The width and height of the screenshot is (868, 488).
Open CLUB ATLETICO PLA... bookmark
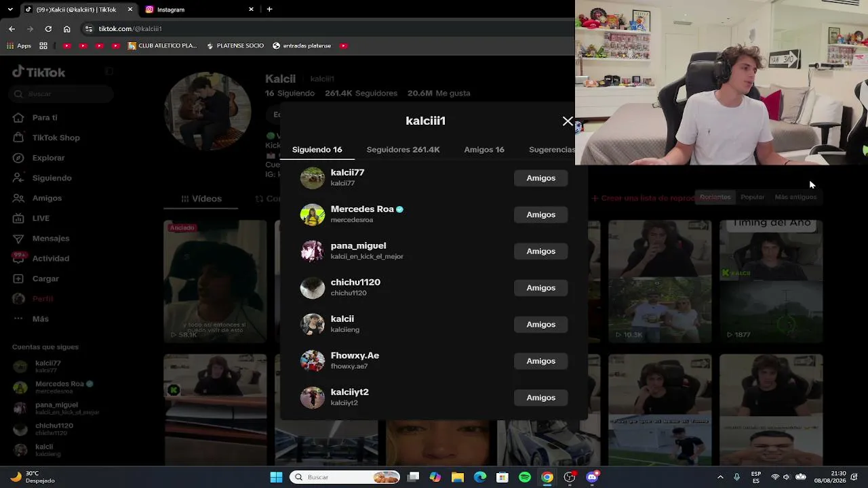[x=161, y=46]
